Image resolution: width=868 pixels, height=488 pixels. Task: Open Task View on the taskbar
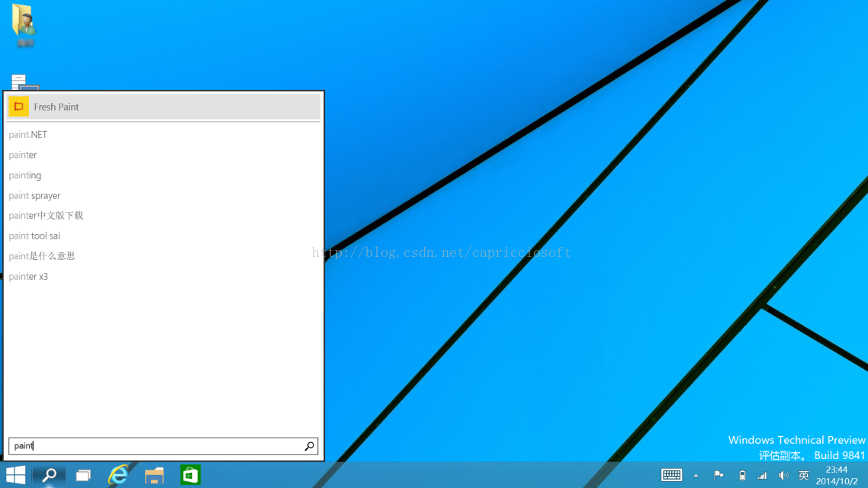pos(84,475)
